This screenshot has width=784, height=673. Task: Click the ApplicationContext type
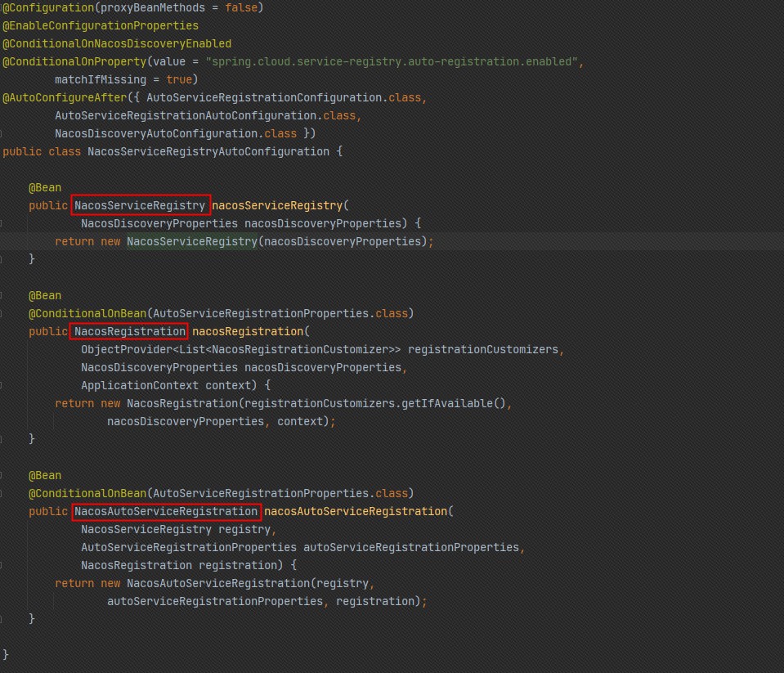click(x=140, y=385)
